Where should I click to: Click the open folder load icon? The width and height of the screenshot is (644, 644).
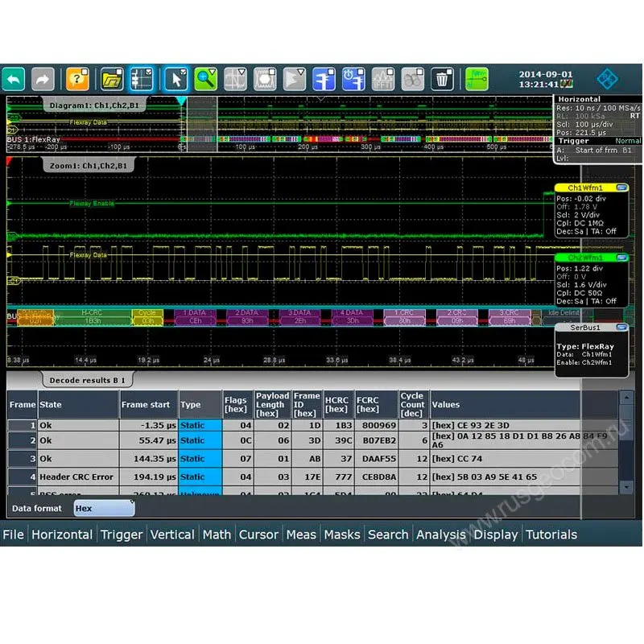click(112, 79)
